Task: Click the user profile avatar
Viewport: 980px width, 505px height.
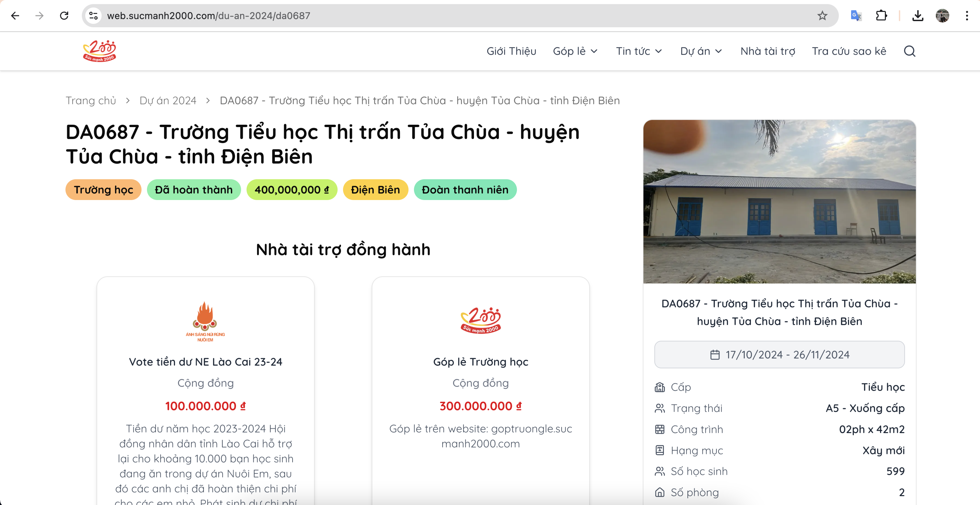Action: click(942, 16)
